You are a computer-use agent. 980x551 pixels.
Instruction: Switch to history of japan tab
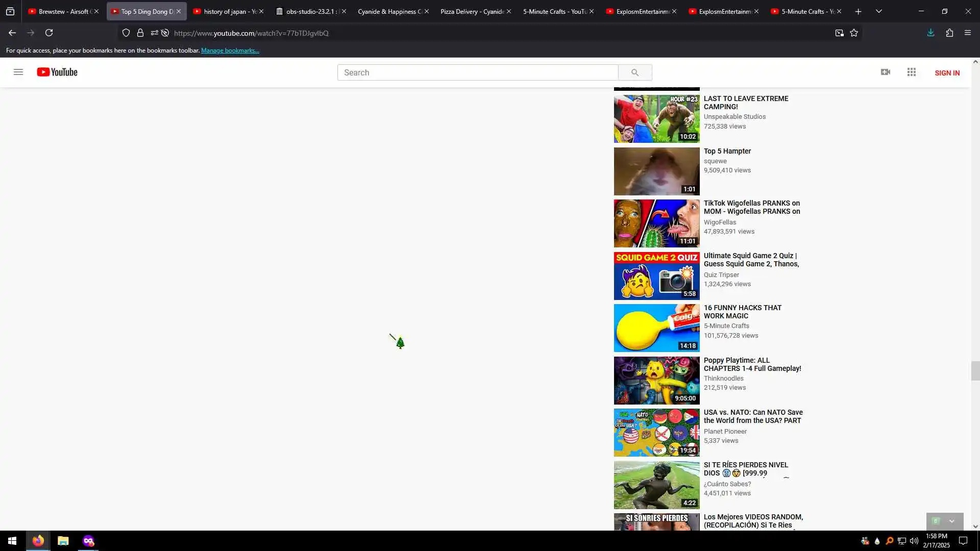click(228, 11)
